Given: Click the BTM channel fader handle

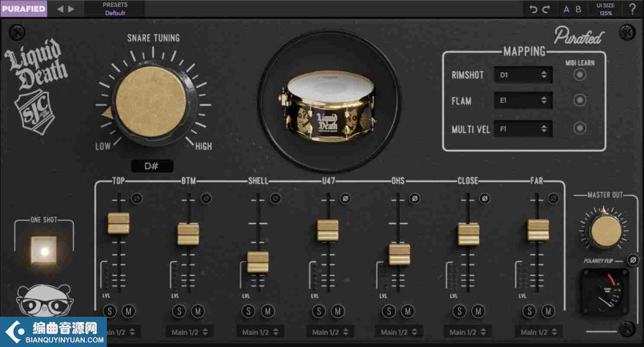Looking at the screenshot, I should 189,234.
